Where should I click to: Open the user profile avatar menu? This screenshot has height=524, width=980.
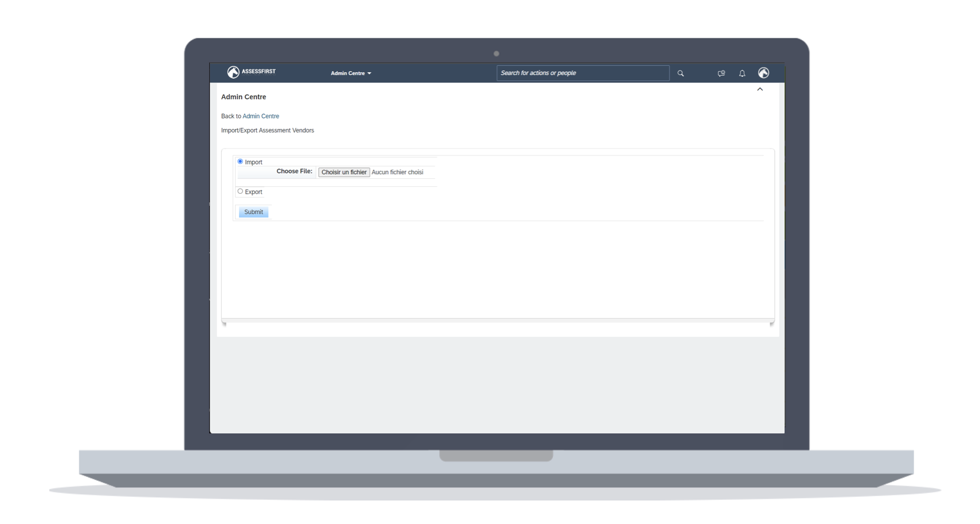click(x=763, y=73)
